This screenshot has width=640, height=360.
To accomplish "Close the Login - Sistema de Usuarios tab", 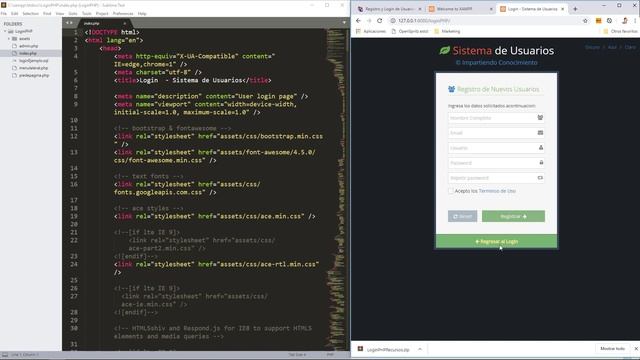I will pos(562,9).
